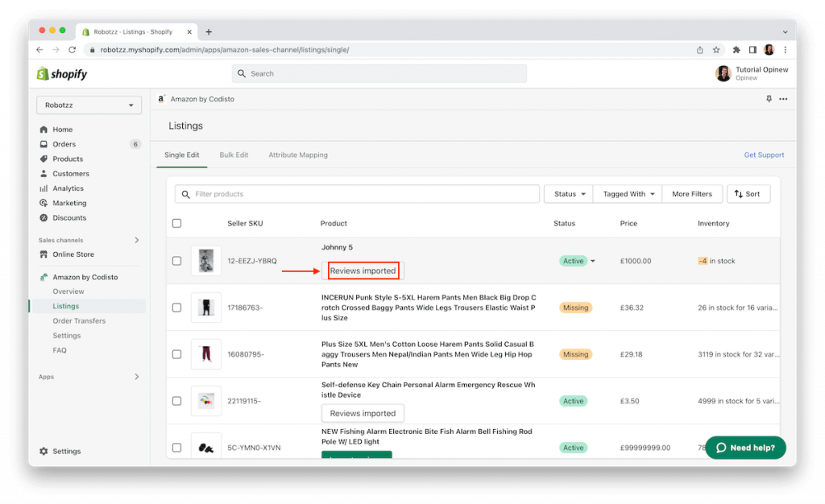Click the share icon in the address bar
The image size is (825, 504).
coord(700,50)
